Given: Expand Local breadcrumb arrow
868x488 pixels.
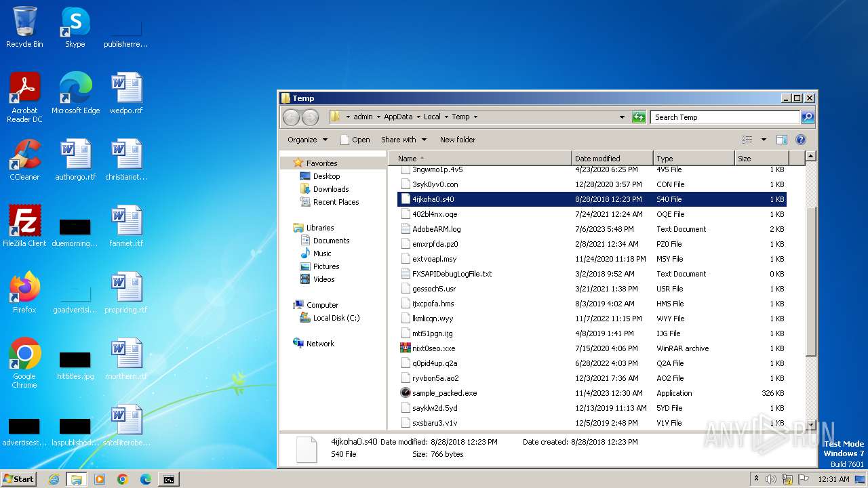Looking at the screenshot, I should [x=446, y=117].
